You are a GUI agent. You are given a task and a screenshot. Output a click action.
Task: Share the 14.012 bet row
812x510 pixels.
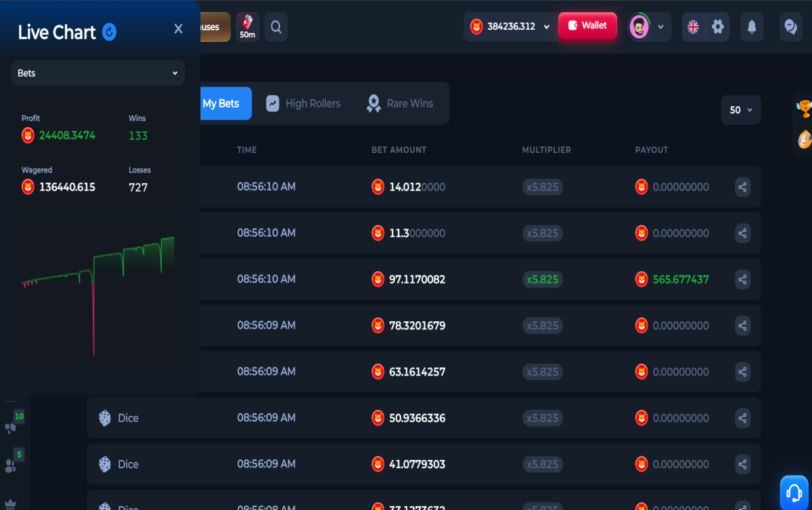click(743, 187)
